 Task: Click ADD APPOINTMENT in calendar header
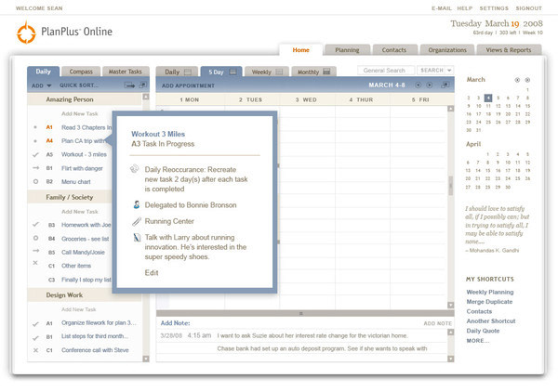[188, 85]
